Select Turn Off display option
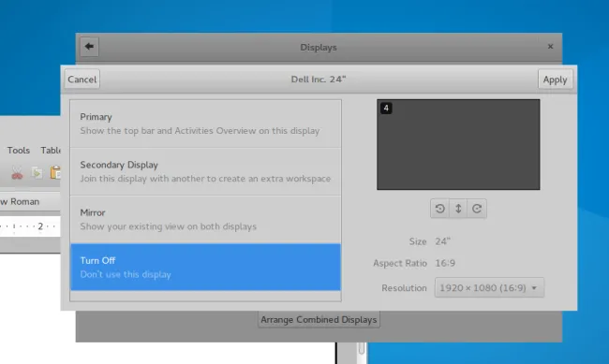 point(205,267)
